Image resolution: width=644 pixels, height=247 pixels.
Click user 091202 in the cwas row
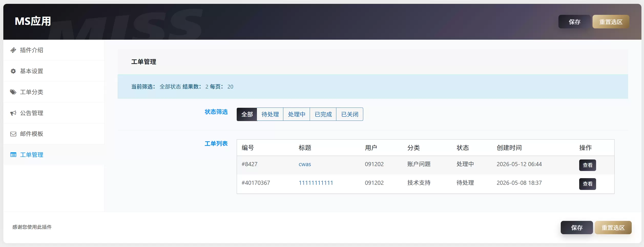[x=374, y=164]
